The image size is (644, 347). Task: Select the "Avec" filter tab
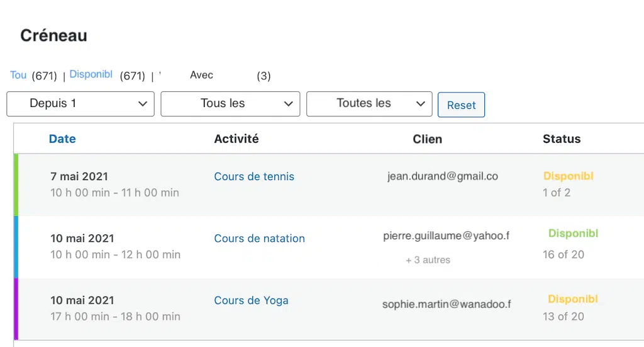pos(201,75)
